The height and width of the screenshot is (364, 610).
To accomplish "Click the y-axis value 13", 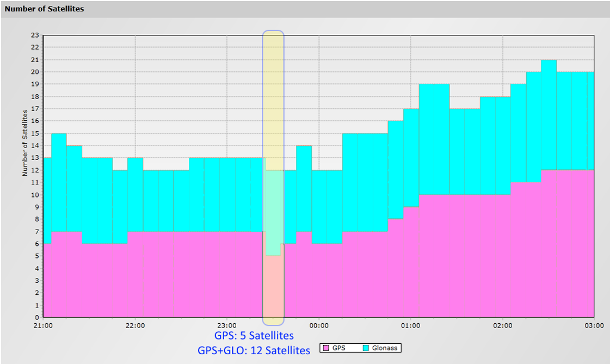I will [x=35, y=158].
